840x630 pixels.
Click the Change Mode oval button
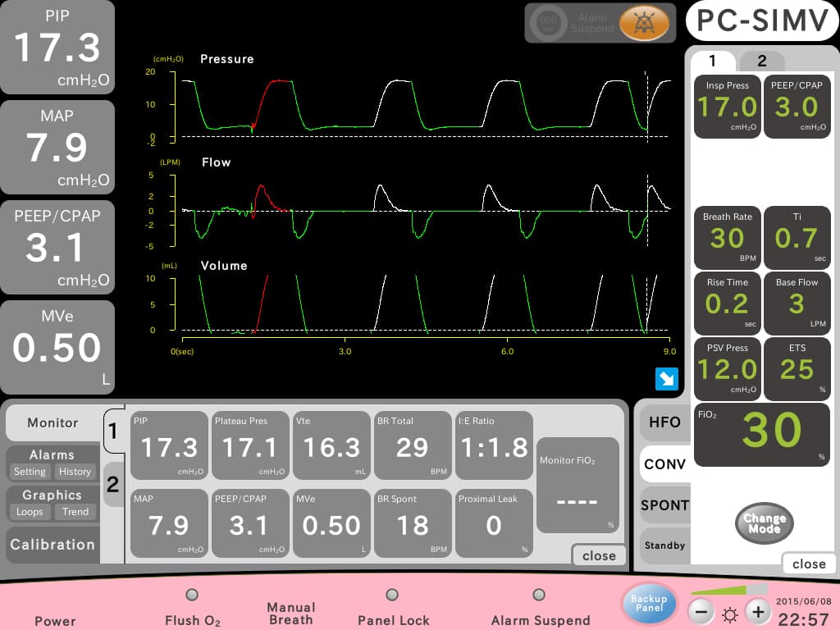click(x=764, y=523)
